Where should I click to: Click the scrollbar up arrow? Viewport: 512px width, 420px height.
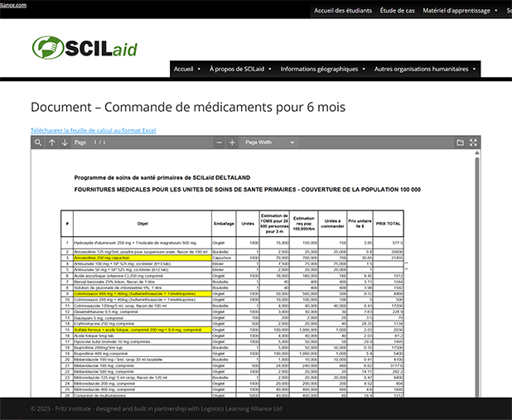[x=477, y=153]
